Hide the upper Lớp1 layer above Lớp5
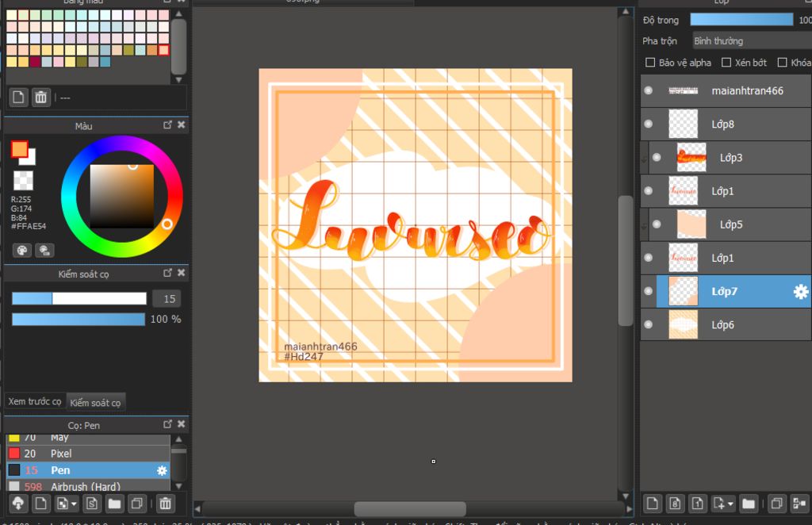The width and height of the screenshot is (812, 525). tap(649, 190)
